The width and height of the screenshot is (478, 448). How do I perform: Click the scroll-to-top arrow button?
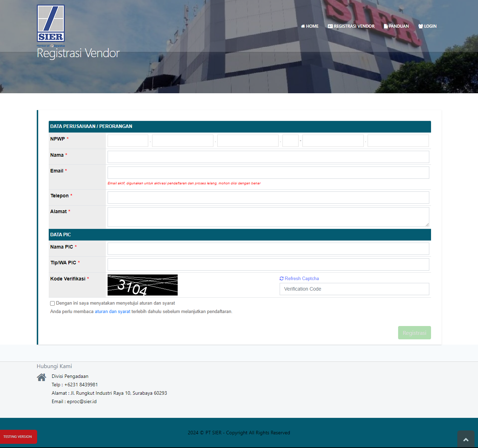tap(466, 440)
